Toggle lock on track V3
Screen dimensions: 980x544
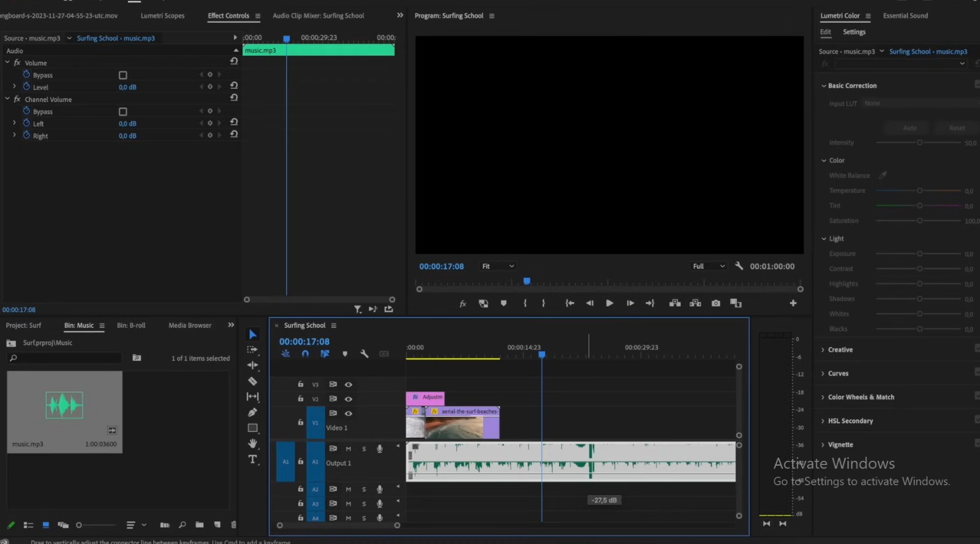click(x=300, y=385)
